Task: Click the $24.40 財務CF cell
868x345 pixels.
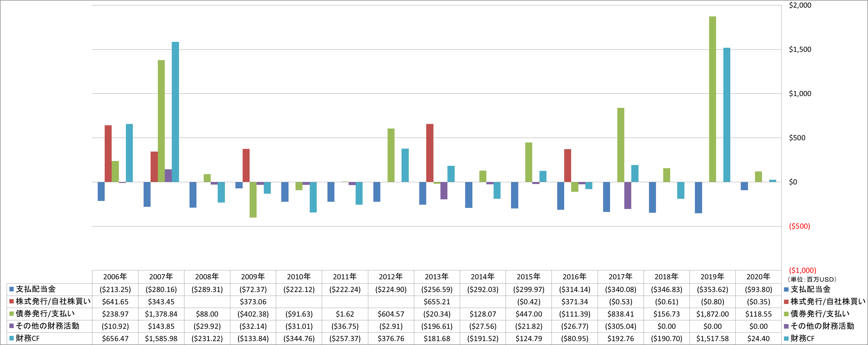Action: [758, 338]
